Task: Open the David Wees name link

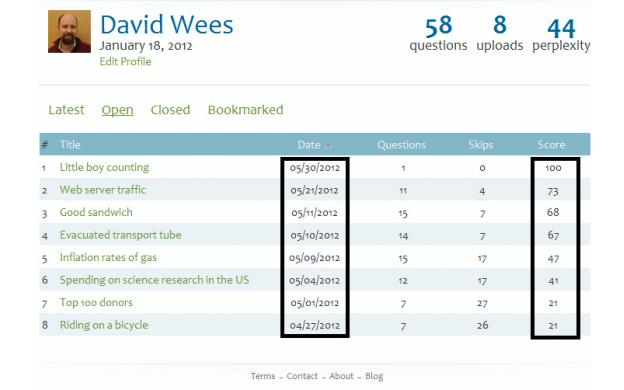Action: [166, 25]
